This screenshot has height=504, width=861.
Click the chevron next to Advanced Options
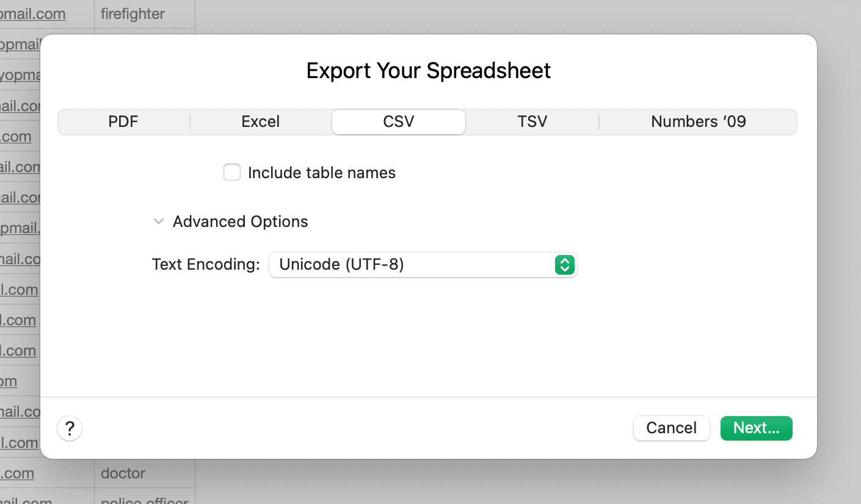tap(159, 221)
